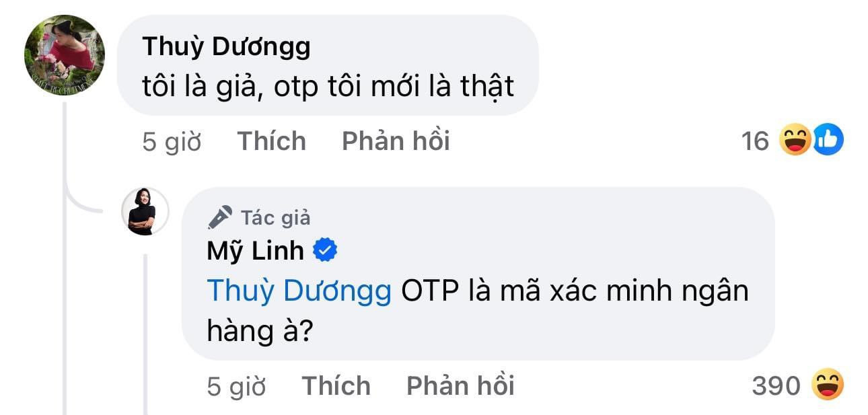Viewport: 868px width, 415px height.
Task: View the 16 reactions count
Action: click(755, 141)
